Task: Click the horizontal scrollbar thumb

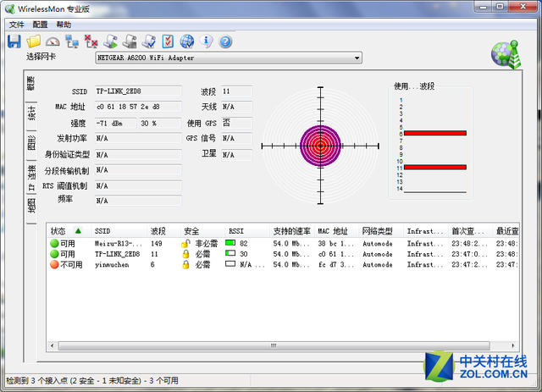Action: (x=274, y=345)
